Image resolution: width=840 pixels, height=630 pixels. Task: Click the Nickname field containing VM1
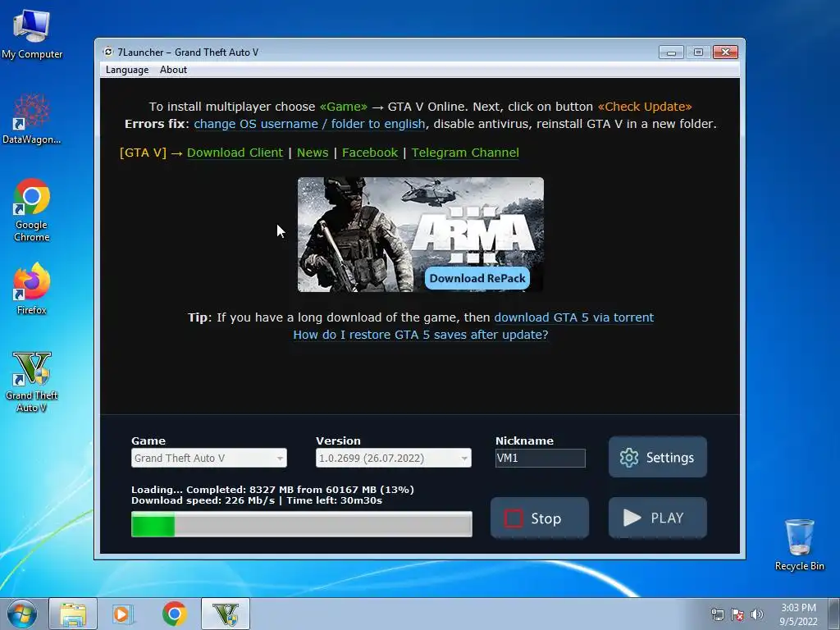pyautogui.click(x=540, y=458)
